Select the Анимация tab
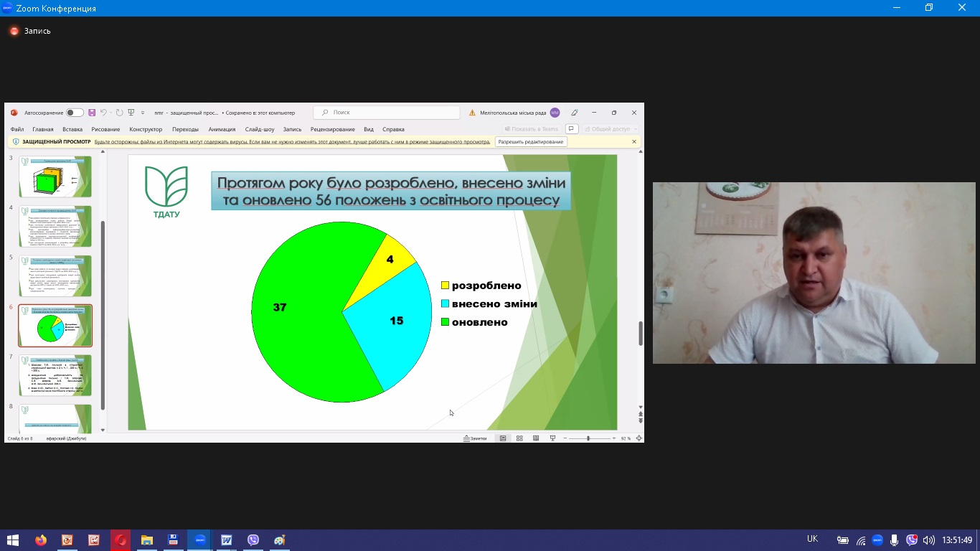 [x=222, y=129]
